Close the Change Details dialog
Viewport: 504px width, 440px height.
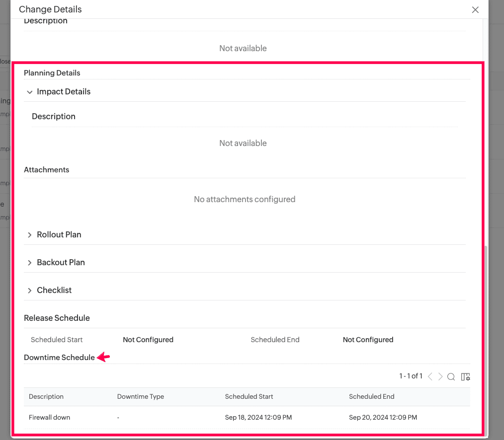click(x=475, y=10)
